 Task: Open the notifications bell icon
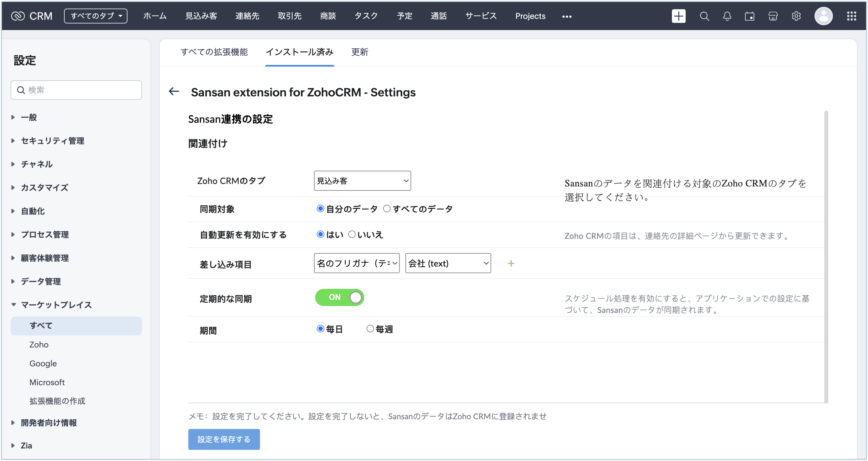pos(727,16)
